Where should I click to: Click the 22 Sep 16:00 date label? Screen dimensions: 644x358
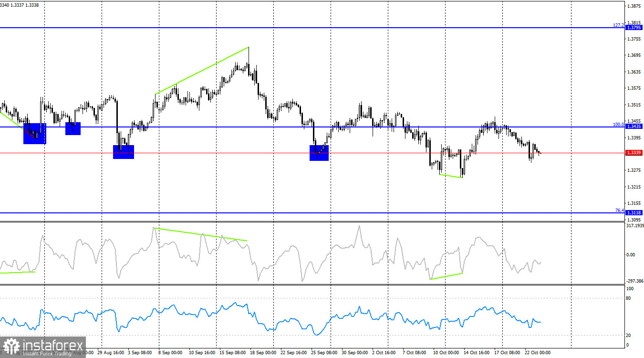pos(293,353)
